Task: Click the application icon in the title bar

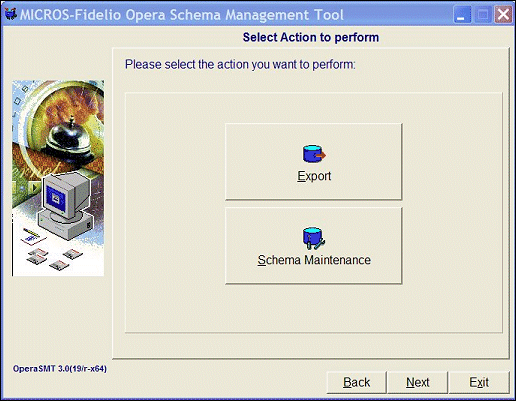Action: 10,14
